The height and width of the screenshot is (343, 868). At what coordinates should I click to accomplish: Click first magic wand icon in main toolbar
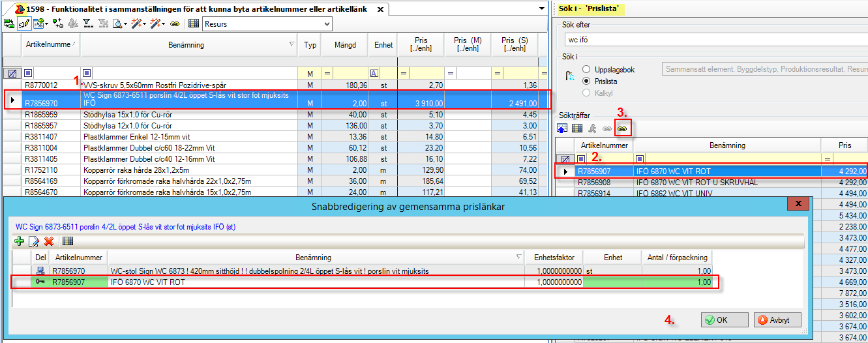tap(137, 24)
